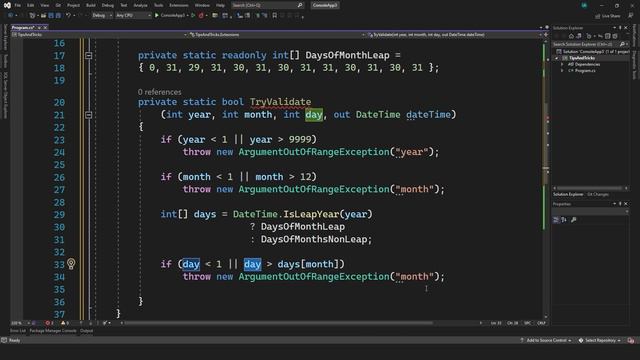Open the Build menu
The image size is (640, 360).
click(x=91, y=5)
